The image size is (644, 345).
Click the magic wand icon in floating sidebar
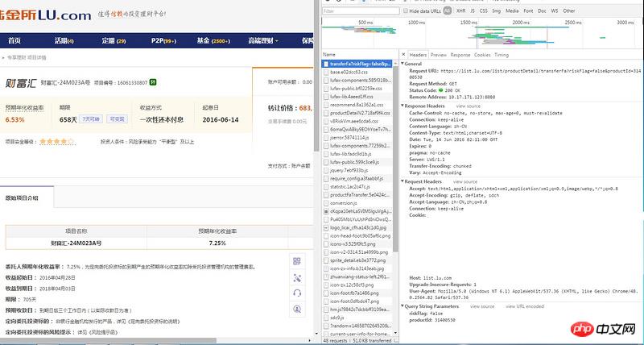pyautogui.click(x=297, y=277)
